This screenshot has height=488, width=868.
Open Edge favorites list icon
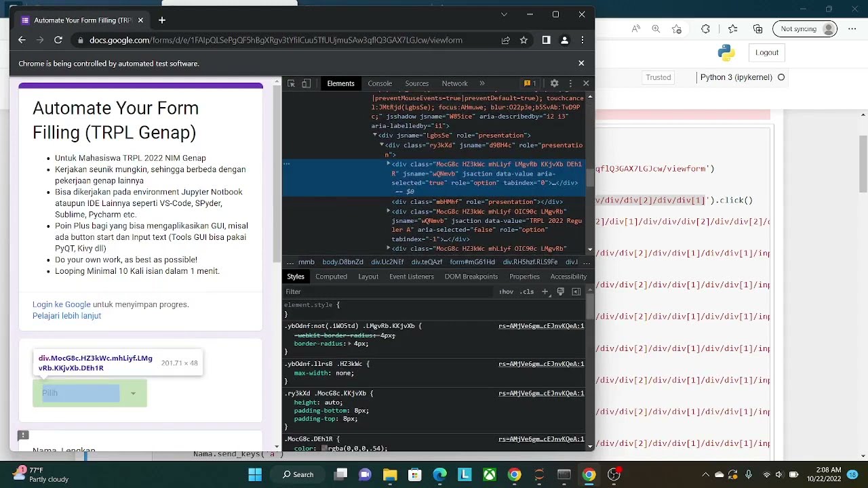click(x=733, y=29)
